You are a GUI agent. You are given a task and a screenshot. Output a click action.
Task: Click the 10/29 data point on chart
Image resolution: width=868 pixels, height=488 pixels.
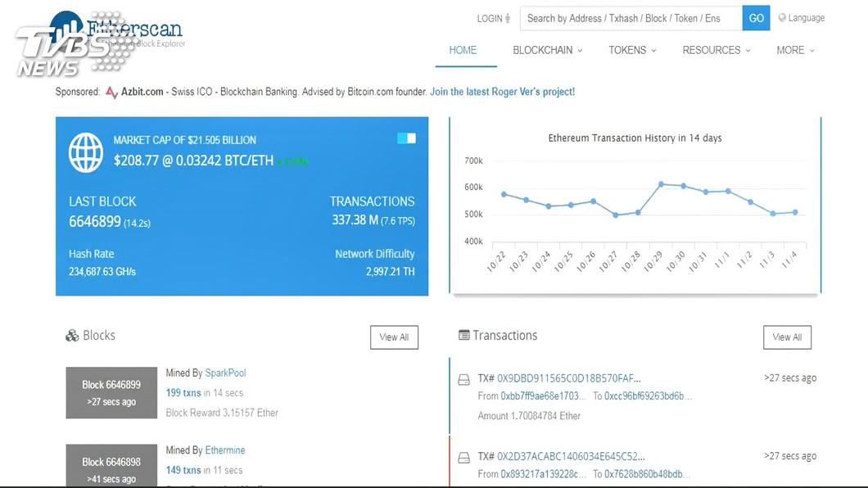(x=661, y=184)
